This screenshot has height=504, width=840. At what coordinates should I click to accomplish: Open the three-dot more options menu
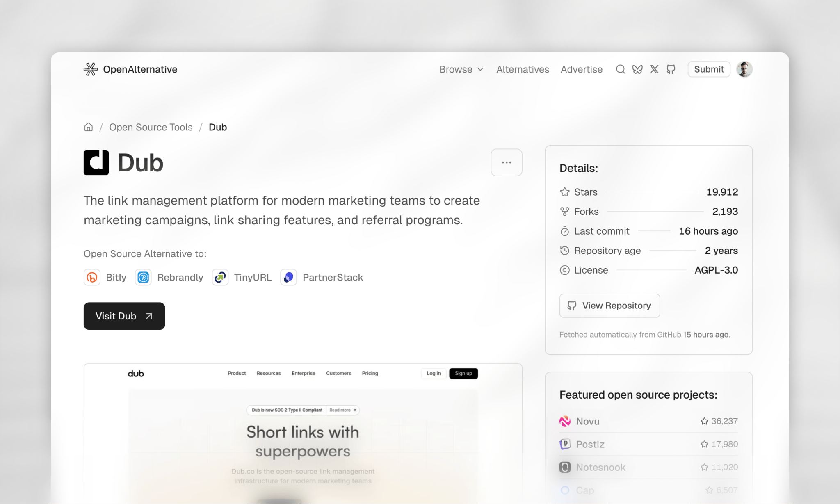pos(507,162)
